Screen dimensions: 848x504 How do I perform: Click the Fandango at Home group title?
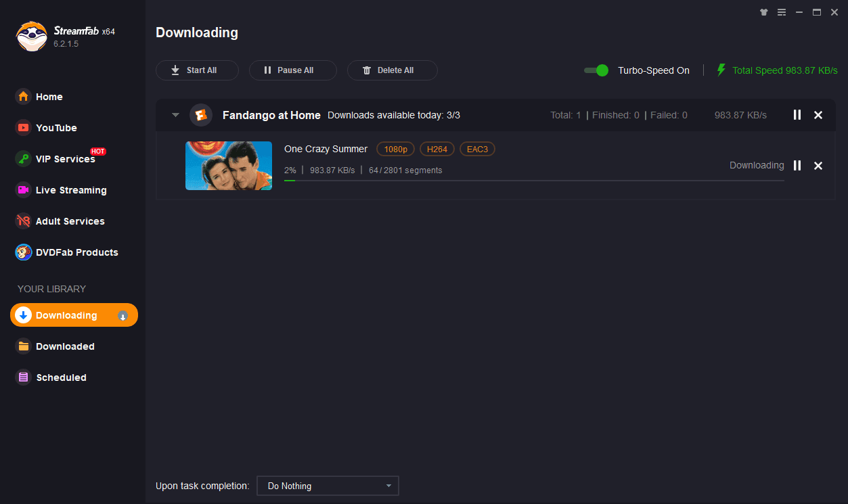click(x=271, y=115)
